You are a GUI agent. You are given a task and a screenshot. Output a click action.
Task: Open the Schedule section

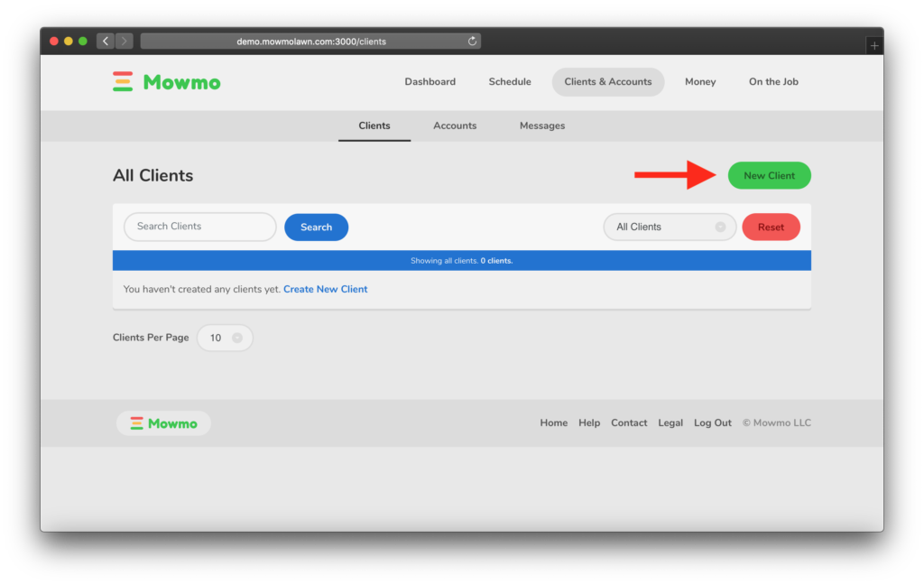point(510,82)
